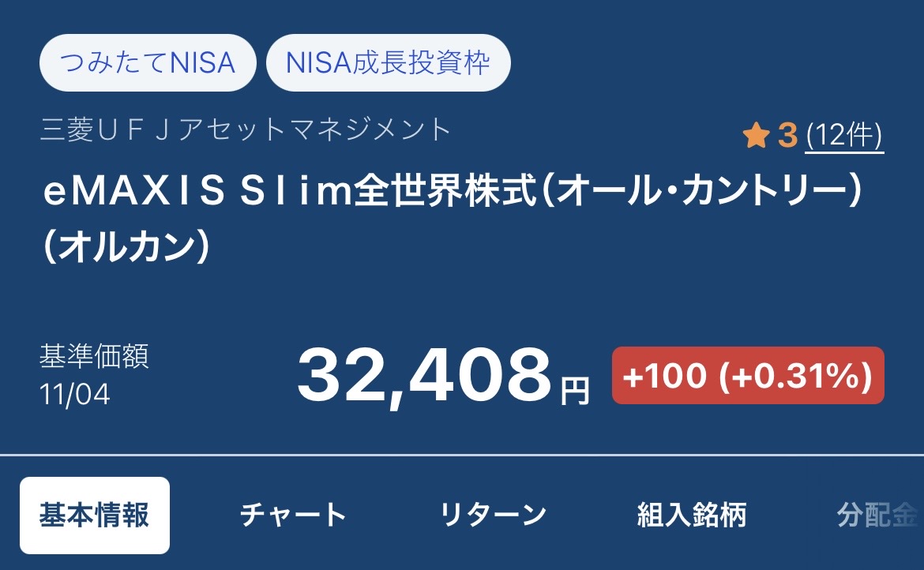This screenshot has height=570, width=924.
Task: Click the (オルカン) nickname line
Action: 126,248
